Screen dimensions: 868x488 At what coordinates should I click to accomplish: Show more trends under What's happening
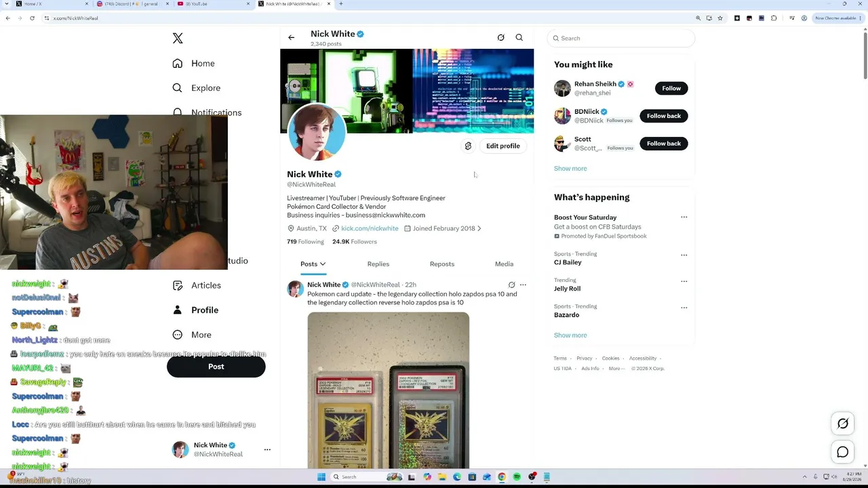pos(570,335)
